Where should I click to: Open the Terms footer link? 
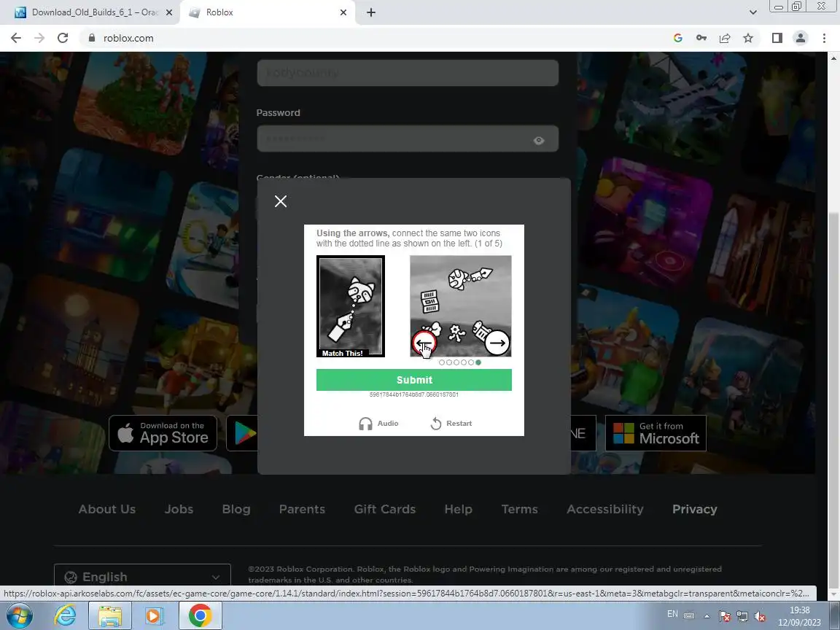(x=520, y=509)
